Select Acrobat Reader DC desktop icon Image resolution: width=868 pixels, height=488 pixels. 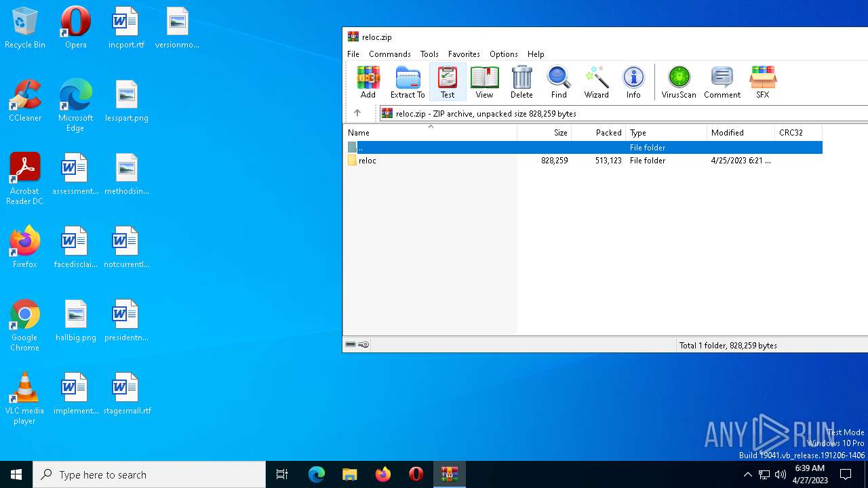25,180
